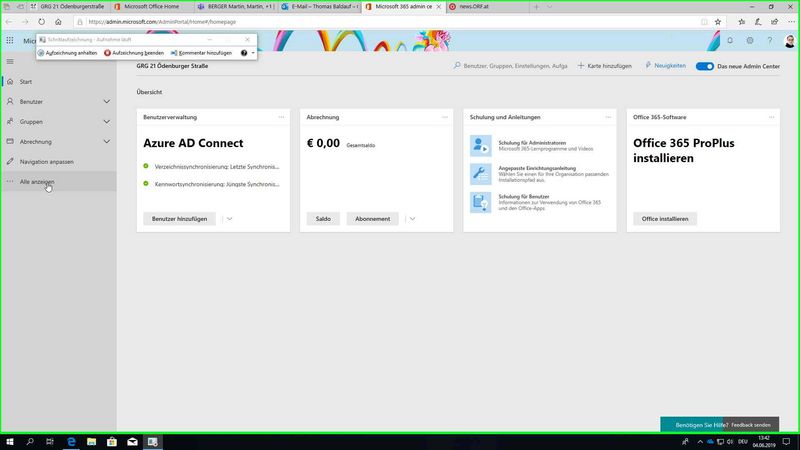This screenshot has width=800, height=450.
Task: Switch to Microsoft Office Home tab
Action: point(152,7)
